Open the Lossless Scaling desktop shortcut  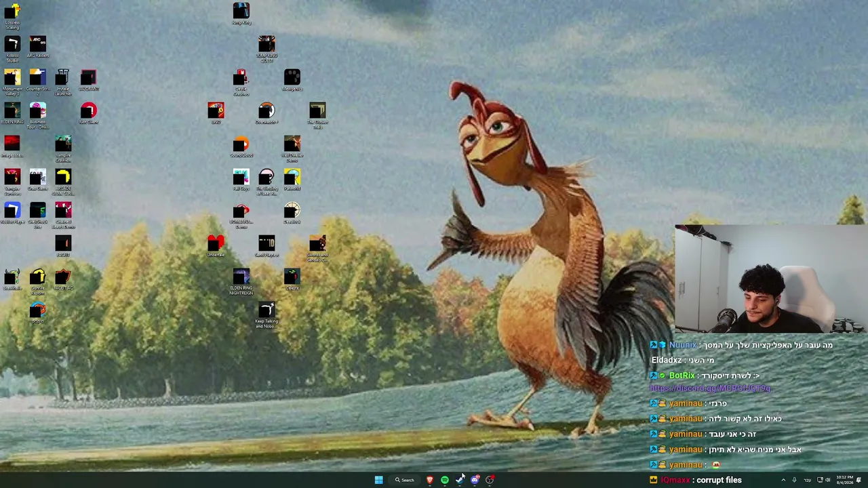tap(12, 16)
